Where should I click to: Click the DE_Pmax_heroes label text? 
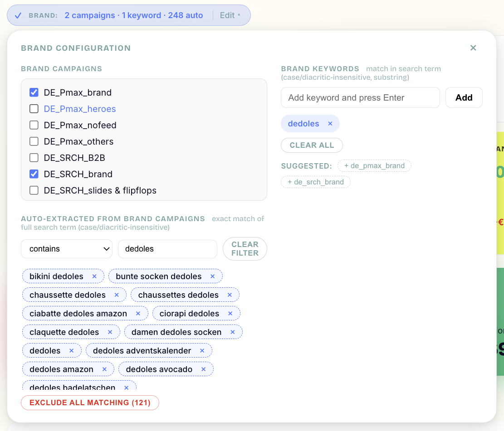coord(80,109)
